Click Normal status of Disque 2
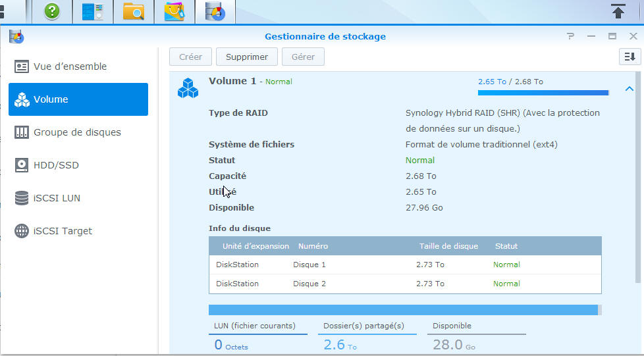Image resolution: width=644 pixels, height=356 pixels. click(506, 284)
